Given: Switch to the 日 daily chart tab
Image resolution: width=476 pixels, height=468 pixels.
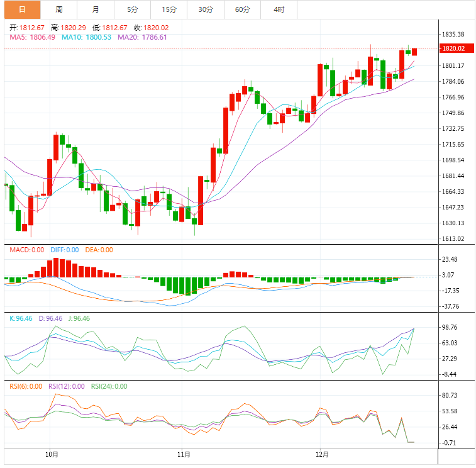Looking at the screenshot, I should click(x=22, y=9).
